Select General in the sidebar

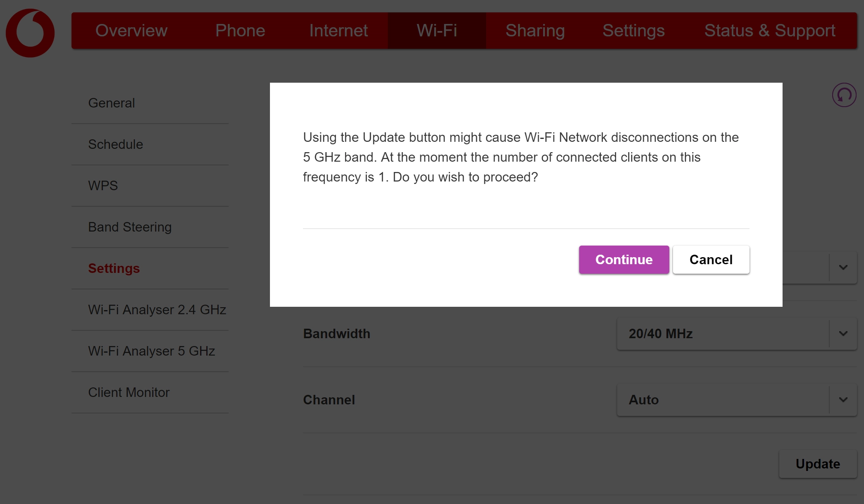click(x=111, y=103)
